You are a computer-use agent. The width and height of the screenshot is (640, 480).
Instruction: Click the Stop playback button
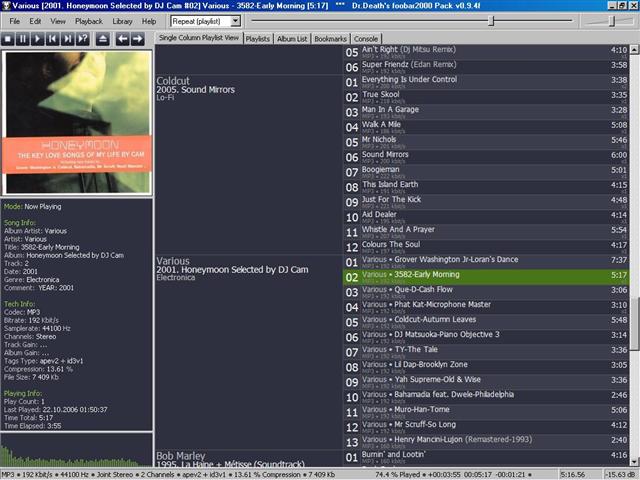coord(8,39)
